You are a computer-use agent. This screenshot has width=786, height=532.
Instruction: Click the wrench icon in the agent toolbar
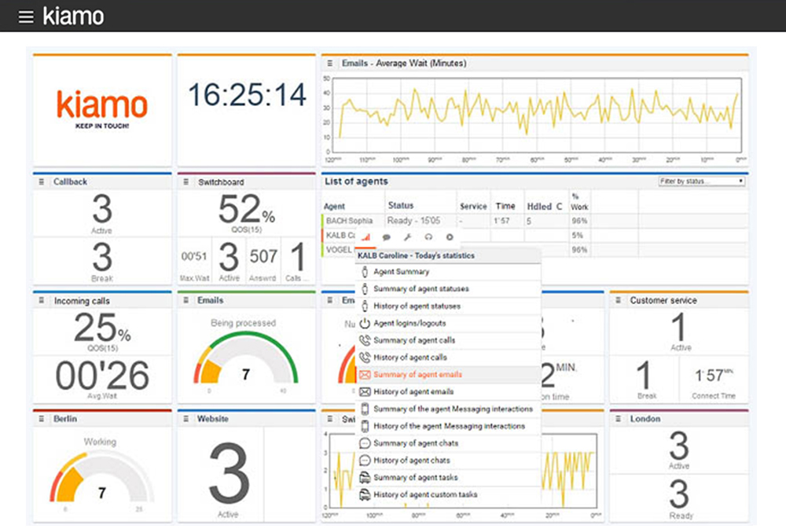point(407,237)
